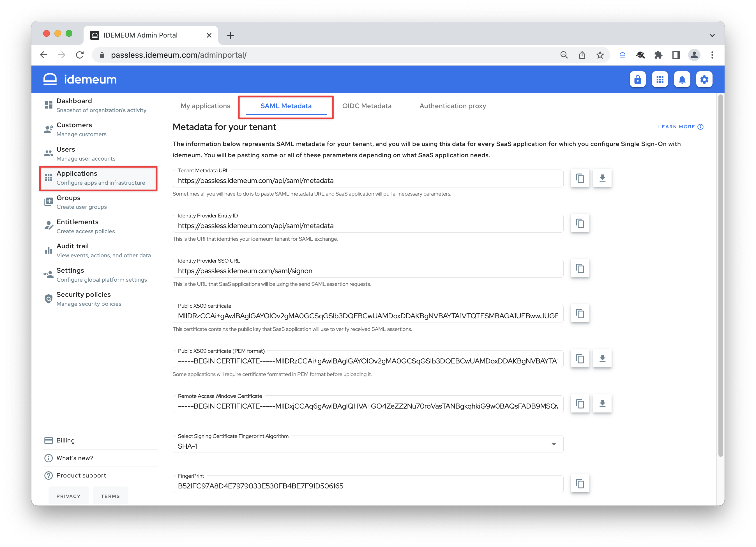Screen dimensions: 756x547
Task: Download the PEM format certificate
Action: [x=602, y=359]
